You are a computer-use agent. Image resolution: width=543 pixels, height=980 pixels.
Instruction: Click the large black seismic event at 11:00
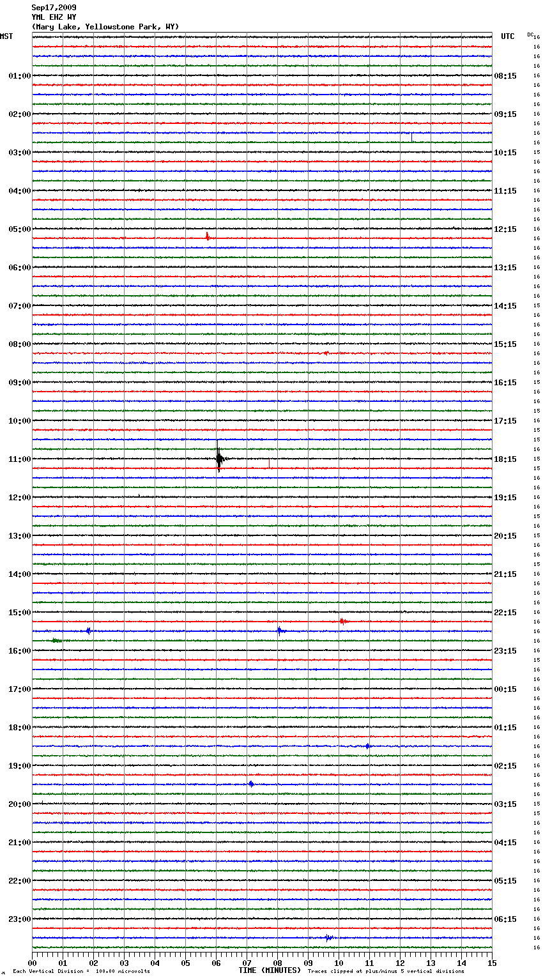click(x=219, y=457)
